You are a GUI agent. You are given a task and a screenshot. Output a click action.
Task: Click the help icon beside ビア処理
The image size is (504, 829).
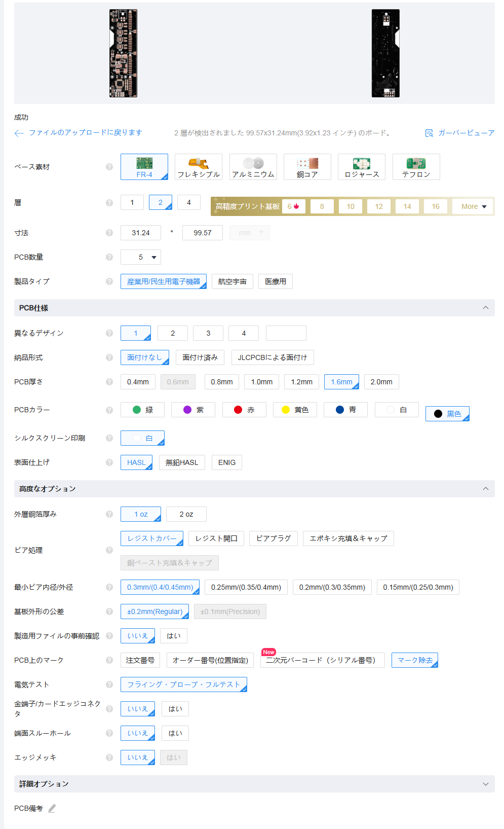coord(109,550)
